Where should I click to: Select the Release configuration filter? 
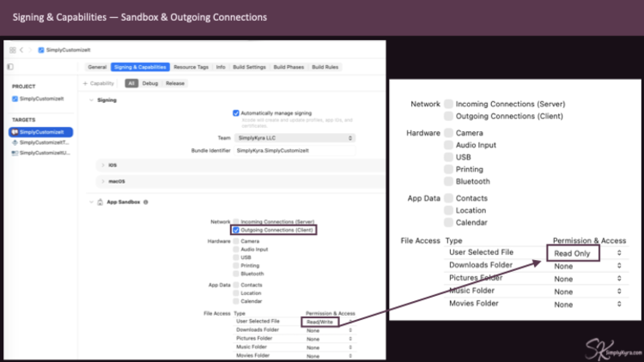tap(175, 83)
